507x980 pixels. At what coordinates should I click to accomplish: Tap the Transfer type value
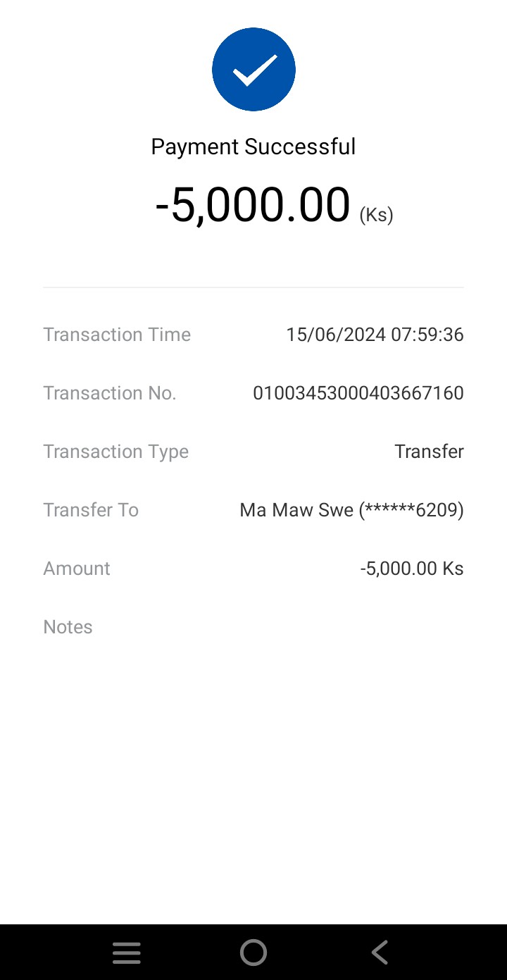[429, 452]
